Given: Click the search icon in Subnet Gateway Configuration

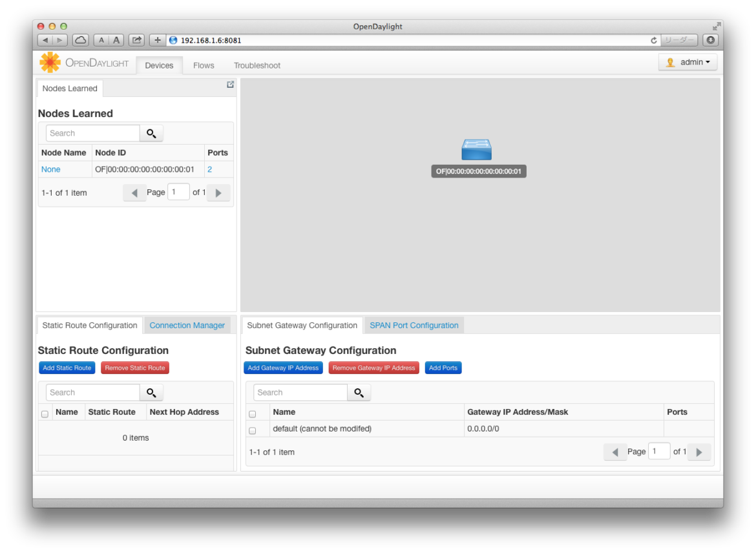Looking at the screenshot, I should tap(359, 392).
